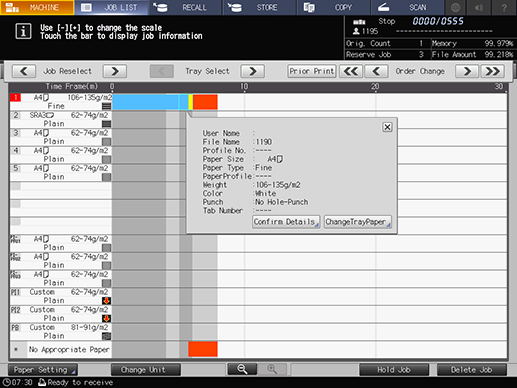Close the job information popup
517x388 pixels.
coord(387,127)
